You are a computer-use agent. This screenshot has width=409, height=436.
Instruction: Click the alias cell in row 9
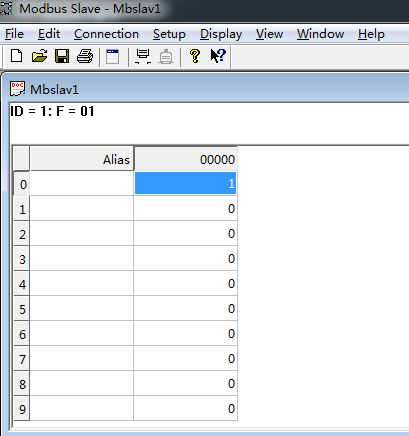click(82, 408)
